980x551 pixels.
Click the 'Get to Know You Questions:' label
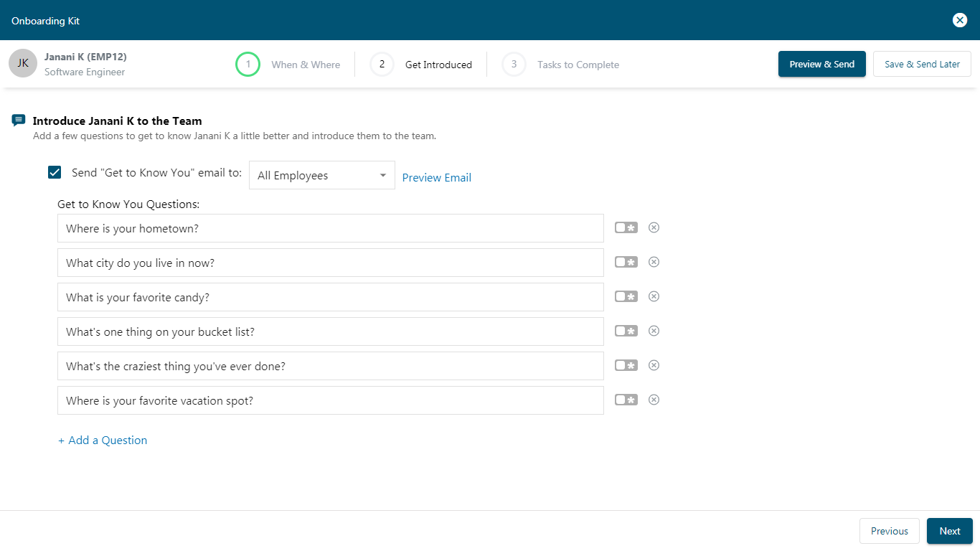[x=128, y=204]
